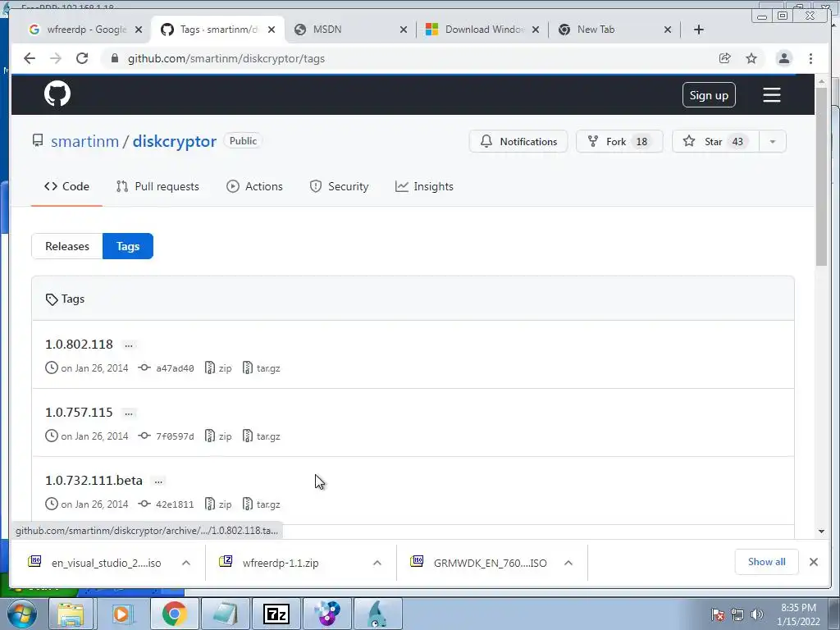Click the Sign up button
This screenshot has width=840, height=630.
(x=709, y=95)
